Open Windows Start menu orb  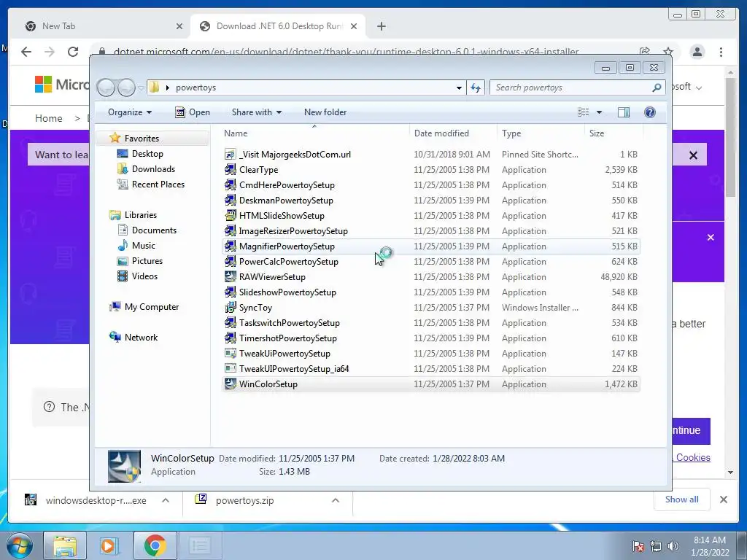pyautogui.click(x=20, y=545)
